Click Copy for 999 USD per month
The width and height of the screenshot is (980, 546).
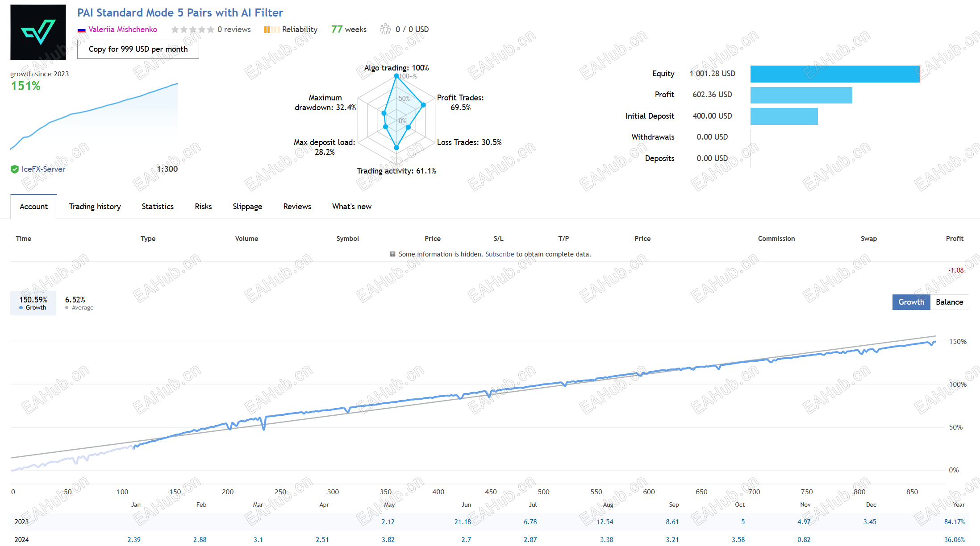[138, 49]
